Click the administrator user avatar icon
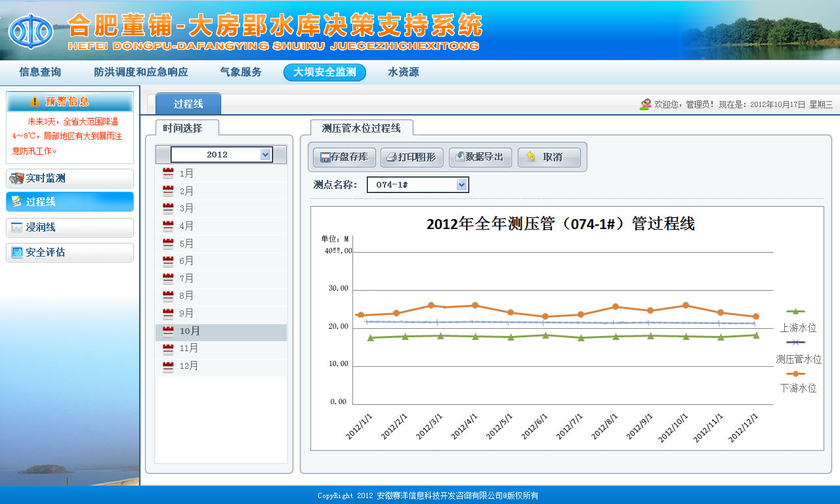 [x=645, y=104]
